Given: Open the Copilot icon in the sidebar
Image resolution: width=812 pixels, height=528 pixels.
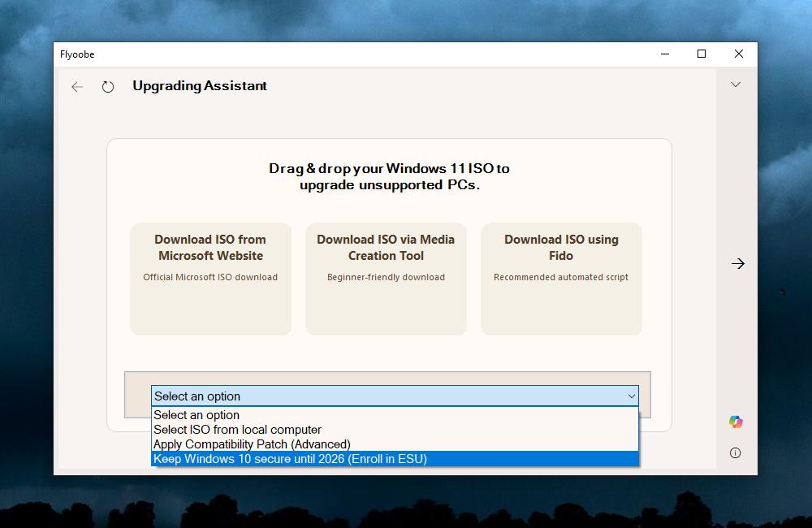Looking at the screenshot, I should [736, 422].
